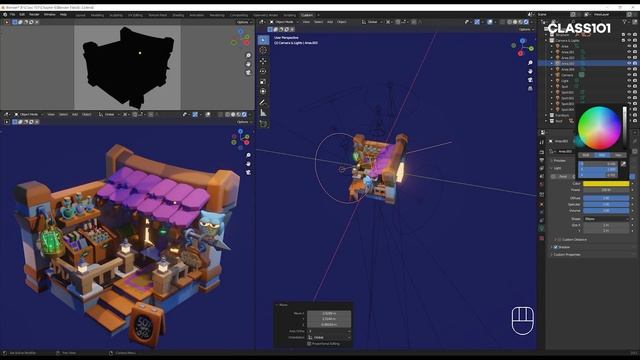Open View menu in right viewport header
Screen dimensions: 640x360
[306, 22]
